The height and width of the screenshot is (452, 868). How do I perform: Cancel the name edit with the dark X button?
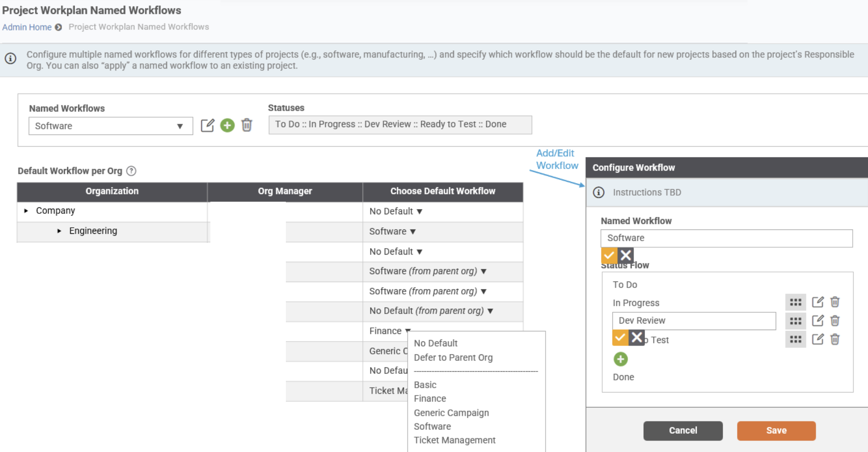626,255
